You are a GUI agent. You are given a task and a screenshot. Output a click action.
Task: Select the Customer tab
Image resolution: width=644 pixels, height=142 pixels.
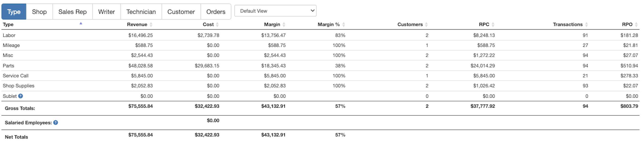181,12
